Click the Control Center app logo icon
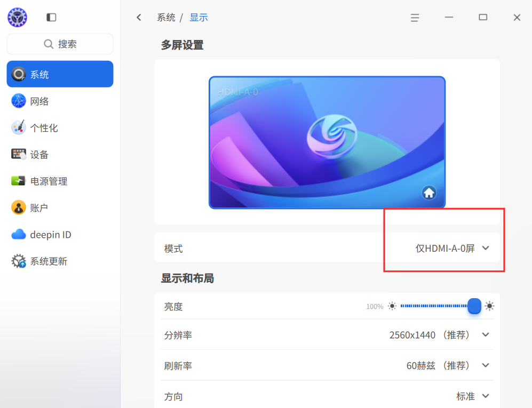 click(x=17, y=17)
